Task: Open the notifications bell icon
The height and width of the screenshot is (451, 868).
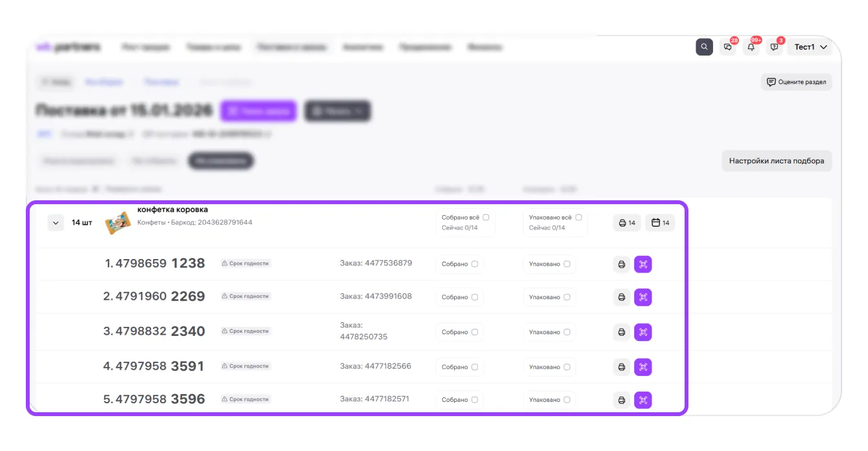Action: (x=750, y=47)
